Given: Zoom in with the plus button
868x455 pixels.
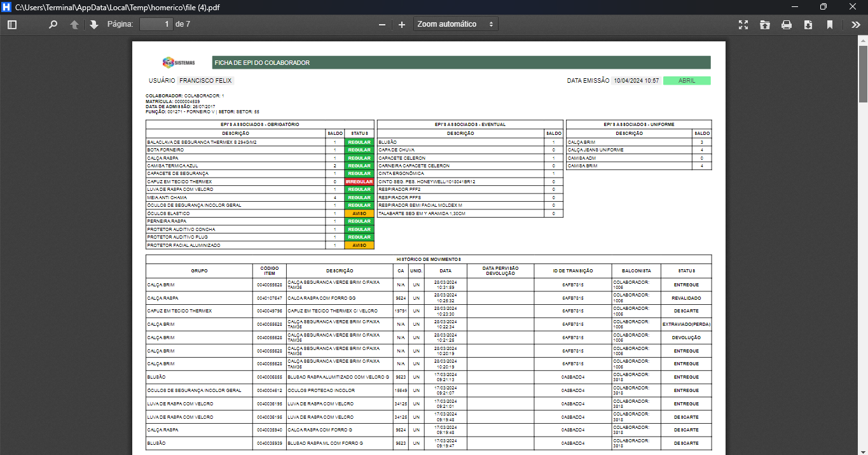Looking at the screenshot, I should point(402,24).
